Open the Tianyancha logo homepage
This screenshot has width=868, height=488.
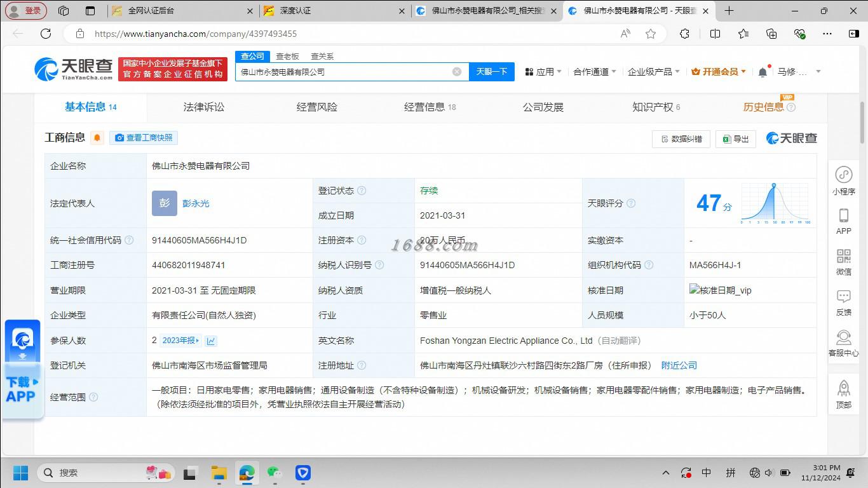point(74,69)
